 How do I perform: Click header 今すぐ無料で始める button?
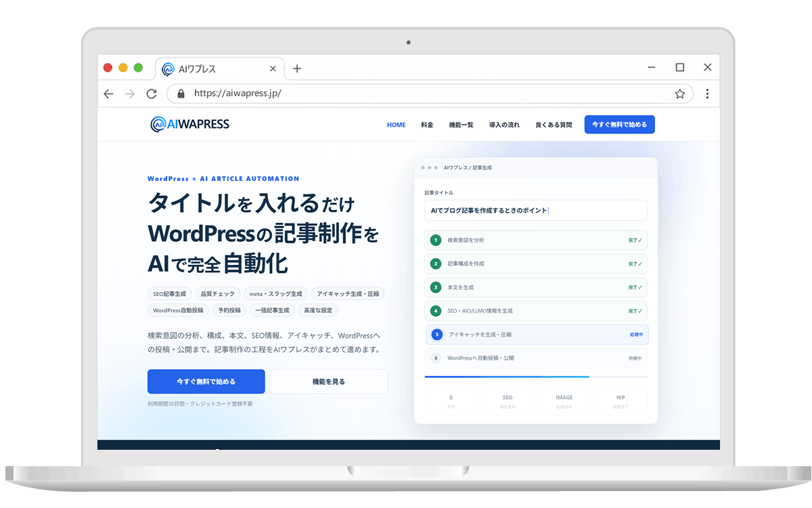[620, 125]
